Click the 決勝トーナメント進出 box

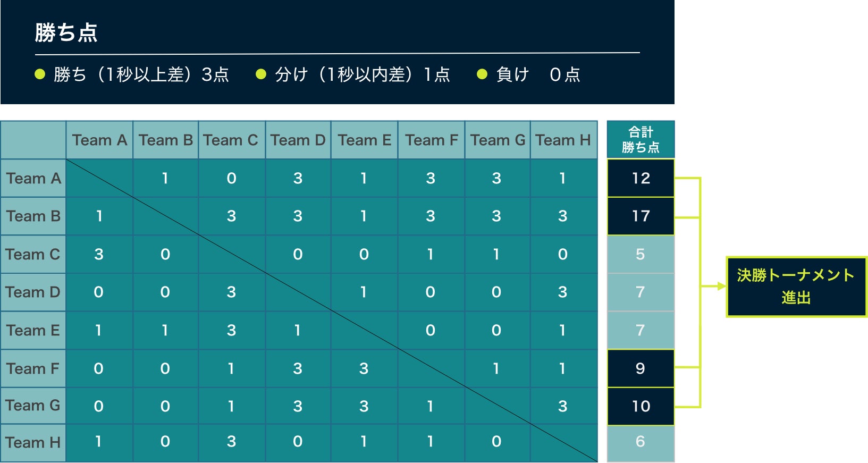pos(796,287)
